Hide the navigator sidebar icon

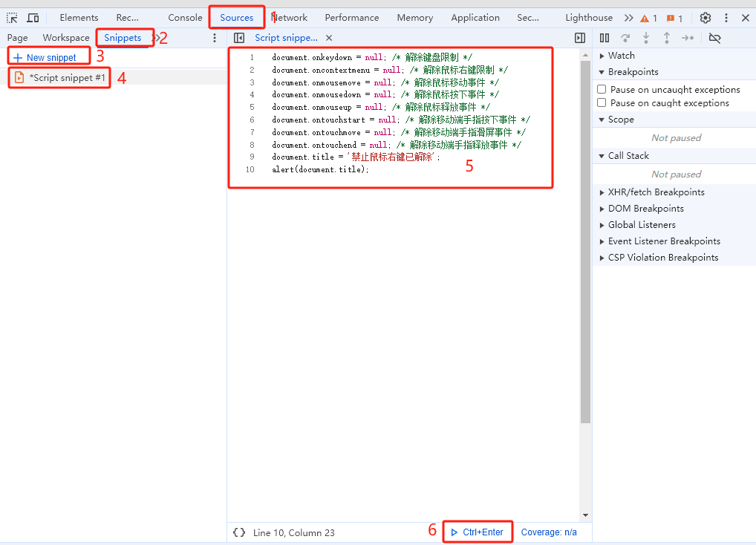click(x=238, y=38)
